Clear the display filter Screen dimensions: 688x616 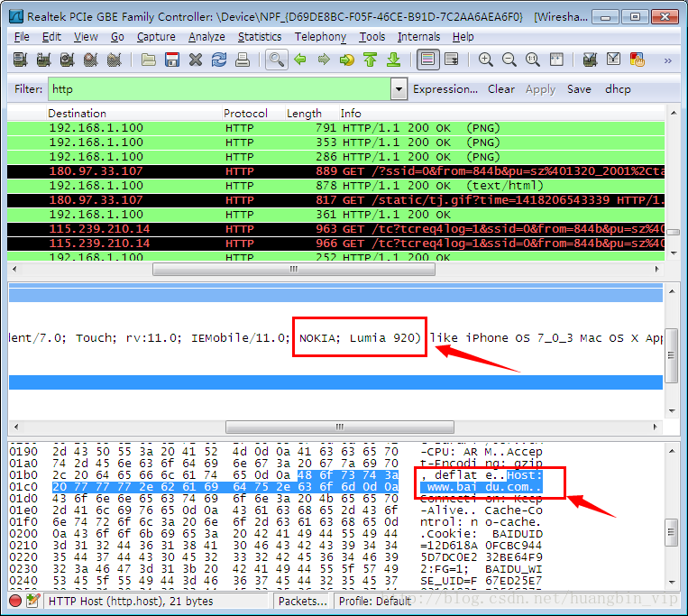501,89
